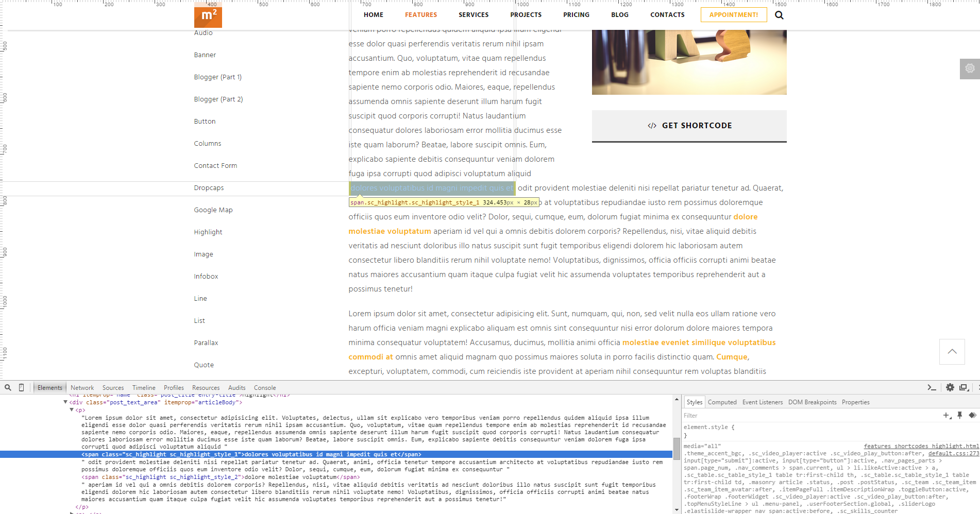Click the Styles Filter input field

pos(809,416)
